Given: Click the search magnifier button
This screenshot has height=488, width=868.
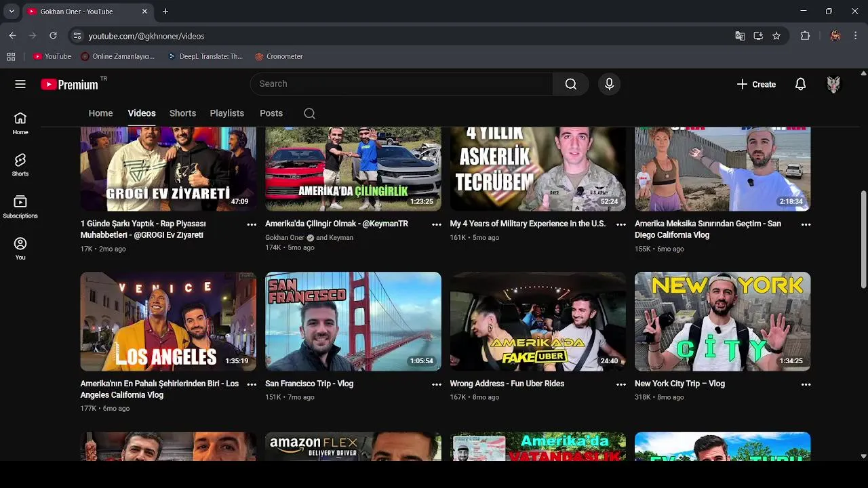Looking at the screenshot, I should [x=571, y=84].
